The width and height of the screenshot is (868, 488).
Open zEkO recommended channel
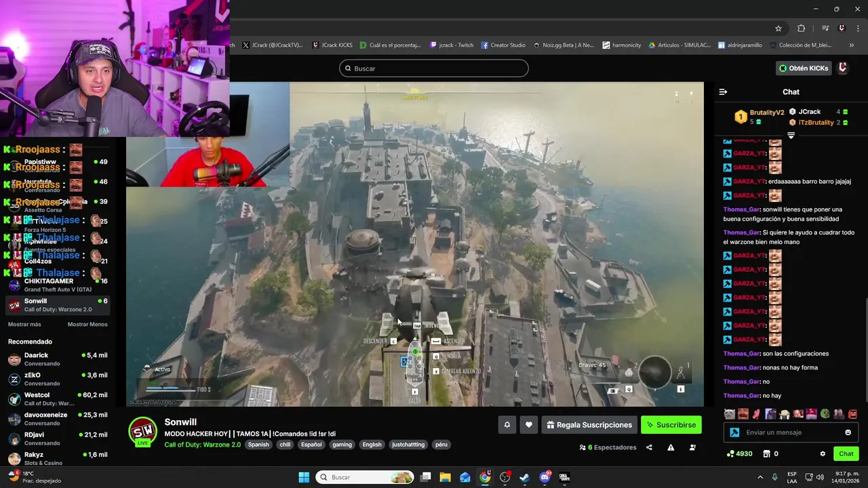pos(58,379)
